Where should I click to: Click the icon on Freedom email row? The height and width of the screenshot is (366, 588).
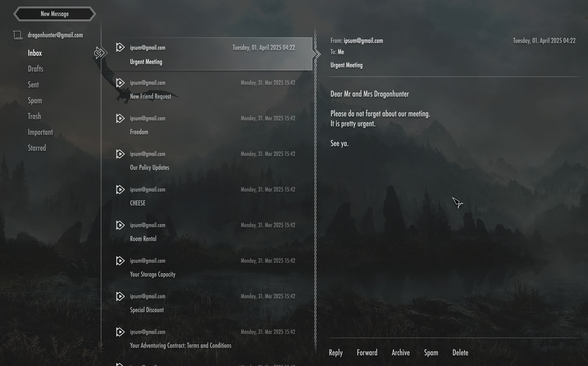[120, 118]
